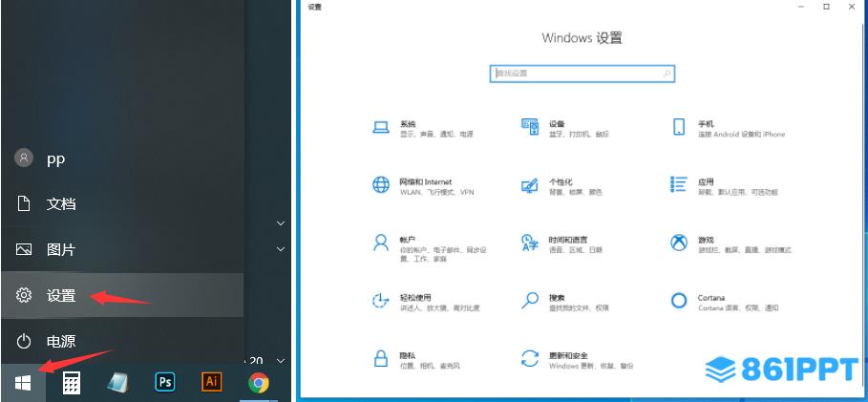Select 图片 in the Start menu
The width and height of the screenshot is (868, 402).
tap(122, 250)
